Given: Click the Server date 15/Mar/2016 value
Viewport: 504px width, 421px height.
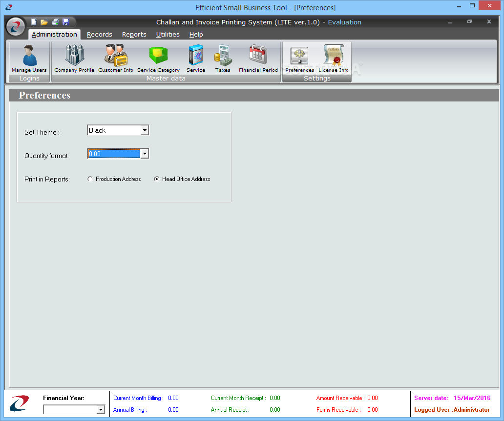Looking at the screenshot, I should point(472,398).
